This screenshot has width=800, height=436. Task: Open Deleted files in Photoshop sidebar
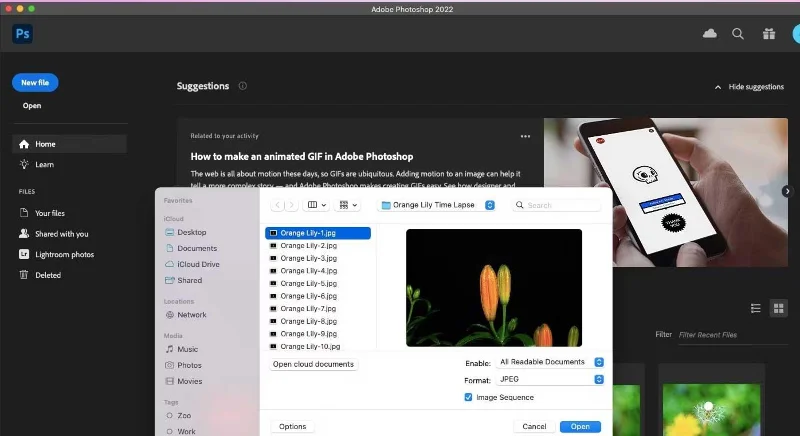pyautogui.click(x=40, y=275)
